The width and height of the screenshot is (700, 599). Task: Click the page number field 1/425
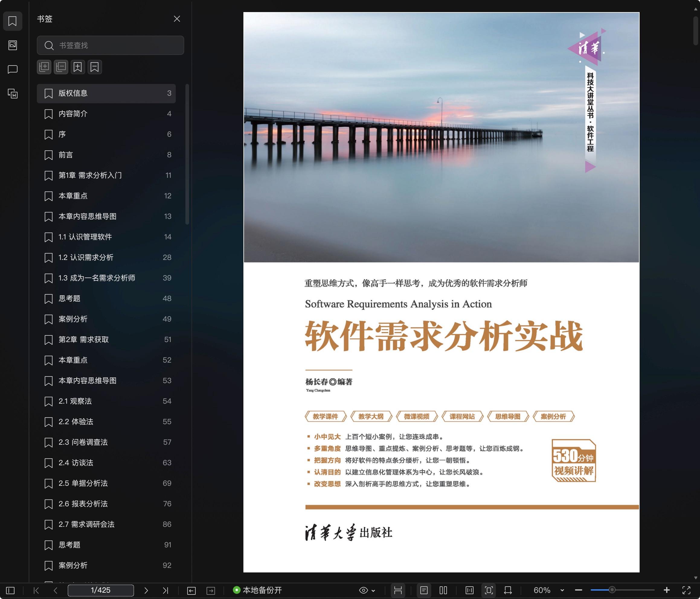click(101, 590)
